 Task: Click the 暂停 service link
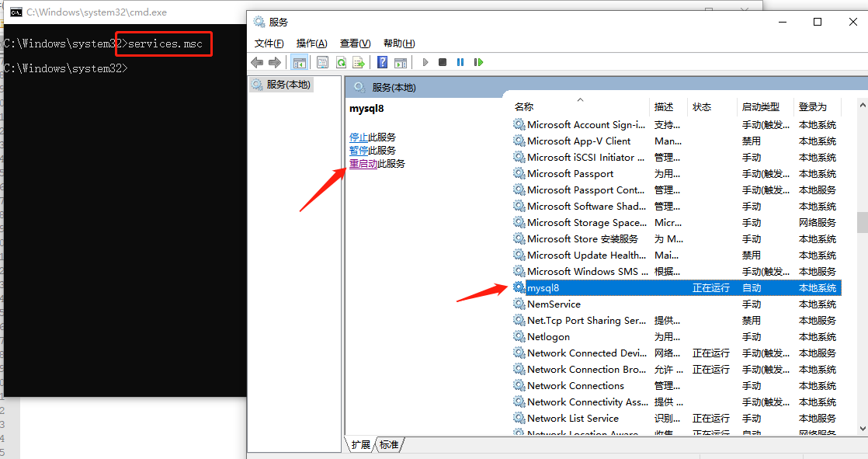[x=359, y=151]
